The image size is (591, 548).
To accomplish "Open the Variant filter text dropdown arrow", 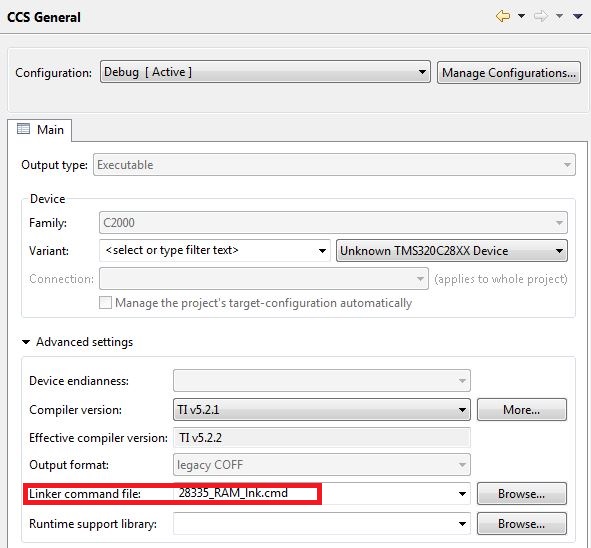I will [322, 251].
